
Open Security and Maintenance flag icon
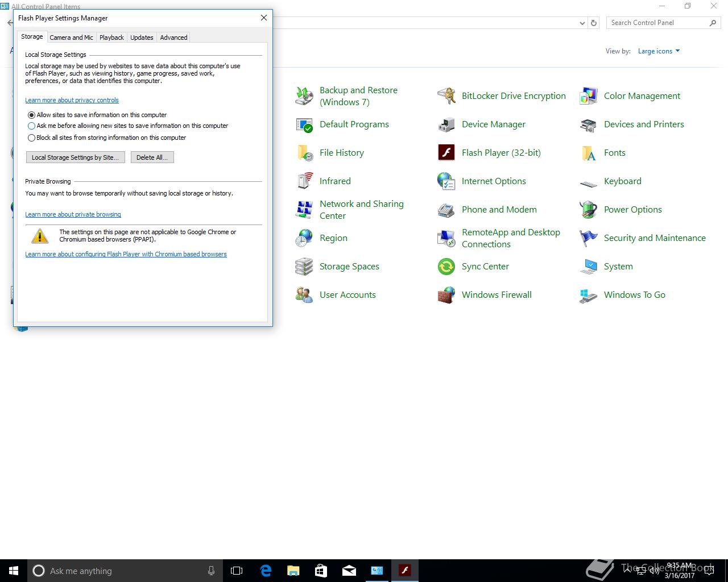(x=589, y=238)
